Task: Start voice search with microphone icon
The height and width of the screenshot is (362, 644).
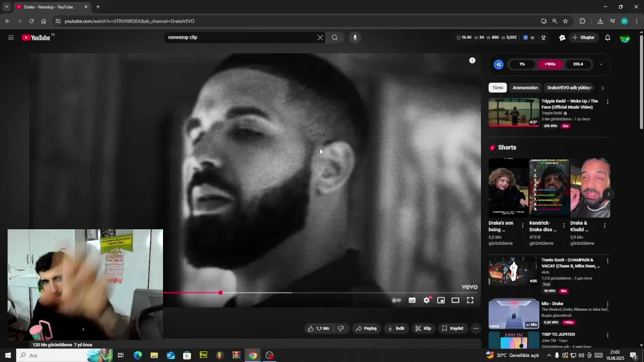Action: coord(355,37)
